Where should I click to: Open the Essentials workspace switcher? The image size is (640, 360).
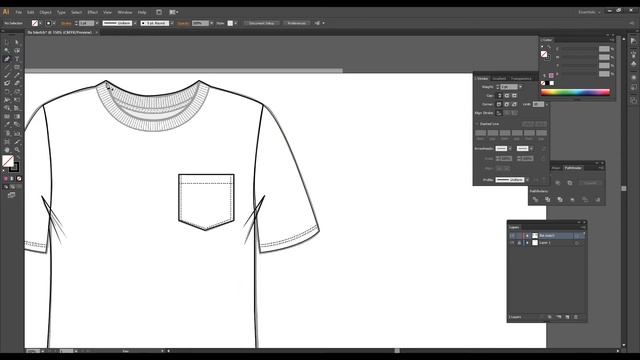589,12
